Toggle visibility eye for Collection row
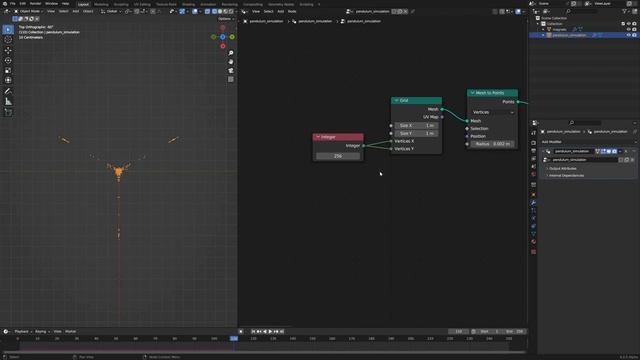The image size is (640, 360). 629,24
